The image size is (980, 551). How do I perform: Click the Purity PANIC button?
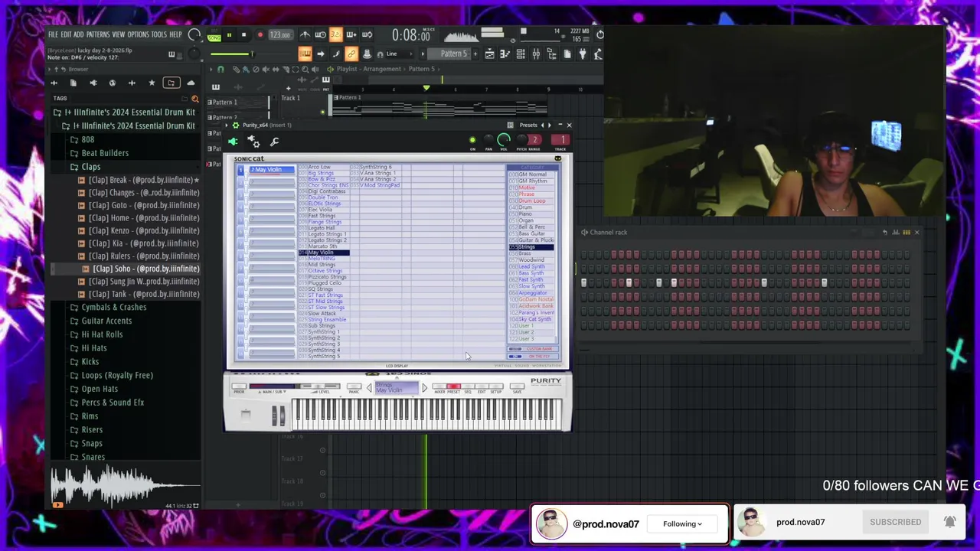[x=354, y=386]
